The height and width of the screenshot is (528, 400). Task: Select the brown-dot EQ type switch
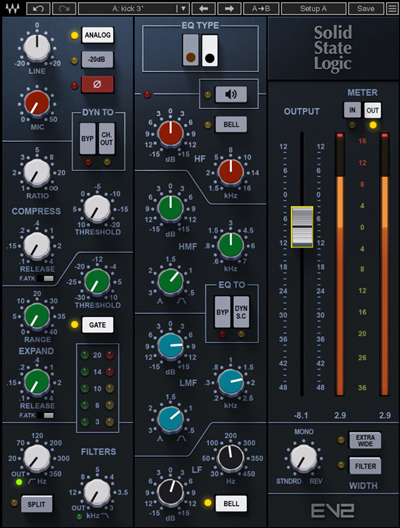coord(191,50)
